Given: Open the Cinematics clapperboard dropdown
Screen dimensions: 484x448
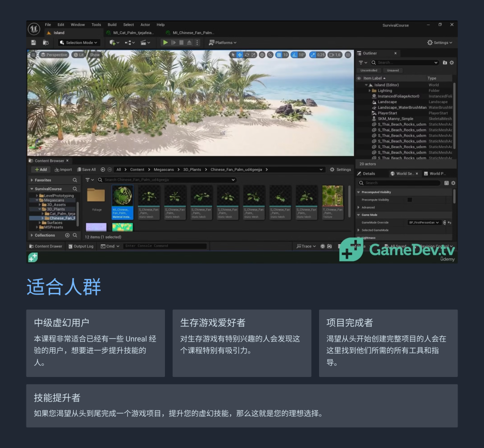Looking at the screenshot, I should [x=145, y=43].
